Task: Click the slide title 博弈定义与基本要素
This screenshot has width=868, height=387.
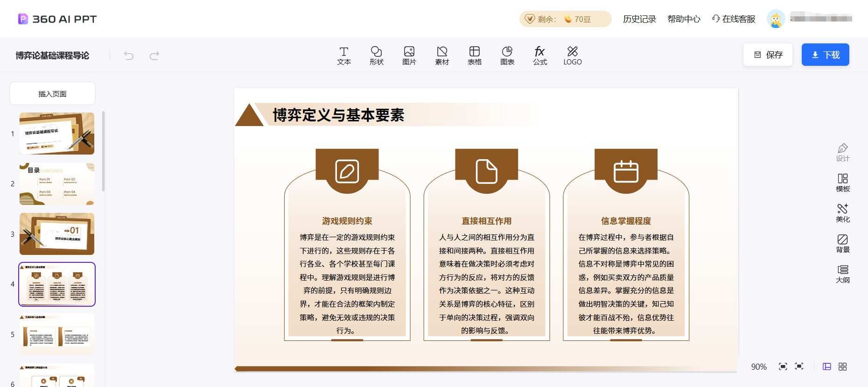Action: pyautogui.click(x=338, y=115)
